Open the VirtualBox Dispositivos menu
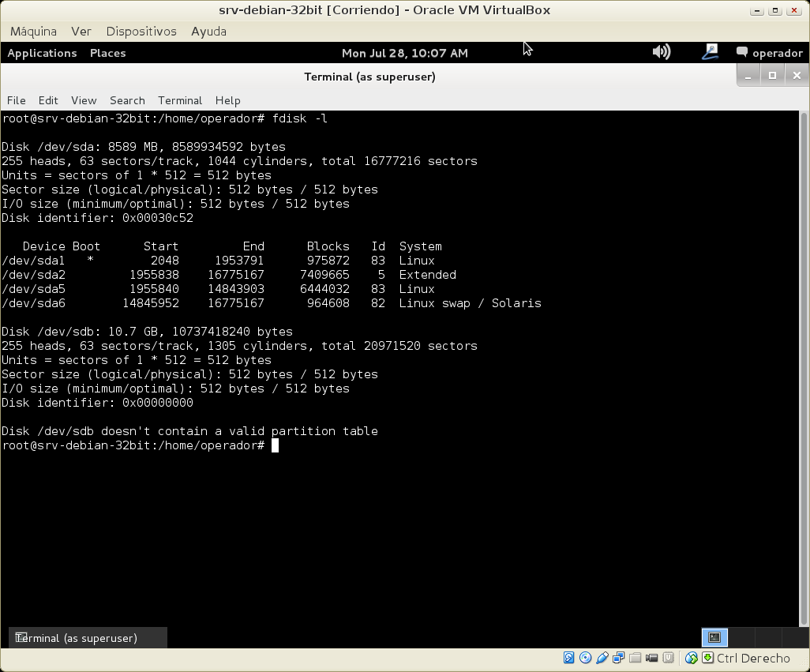 coord(141,32)
